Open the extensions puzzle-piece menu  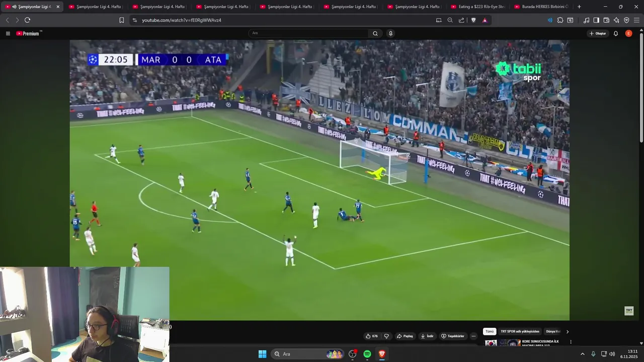[560, 20]
